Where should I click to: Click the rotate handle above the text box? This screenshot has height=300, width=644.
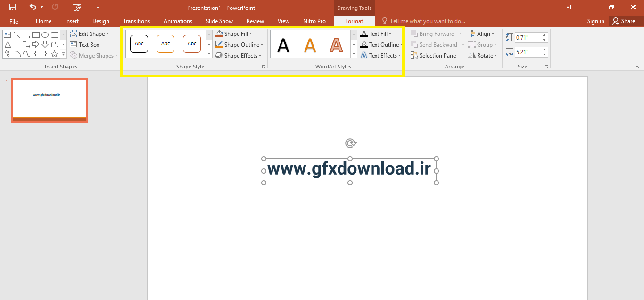click(350, 143)
